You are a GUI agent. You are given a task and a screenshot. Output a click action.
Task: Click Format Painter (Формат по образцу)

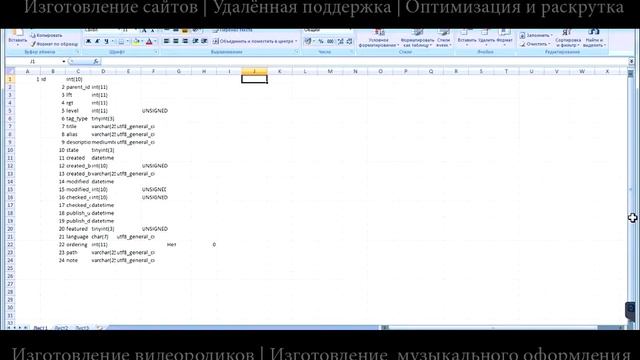(x=54, y=44)
